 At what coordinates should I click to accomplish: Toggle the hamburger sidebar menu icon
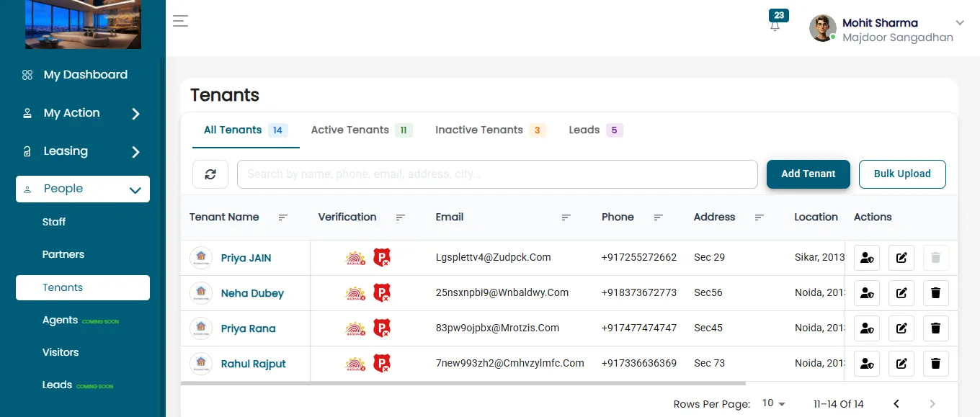point(180,21)
